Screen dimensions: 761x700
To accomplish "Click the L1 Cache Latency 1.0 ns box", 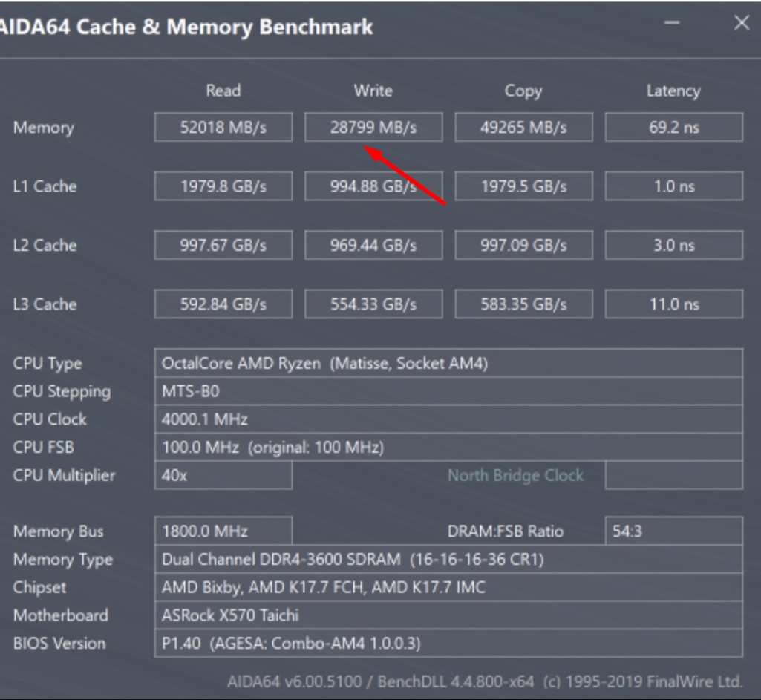I will pos(673,186).
